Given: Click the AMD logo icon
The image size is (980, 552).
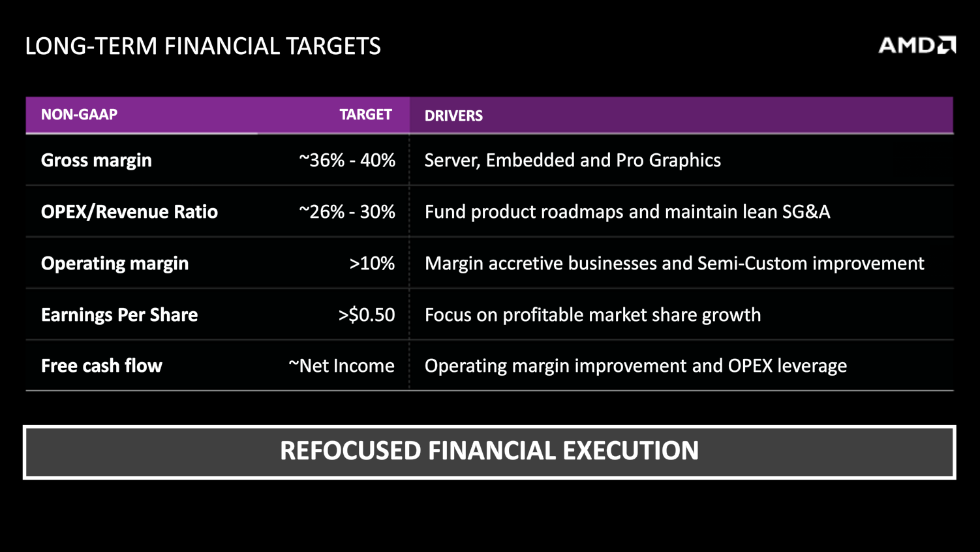Looking at the screenshot, I should point(917,45).
